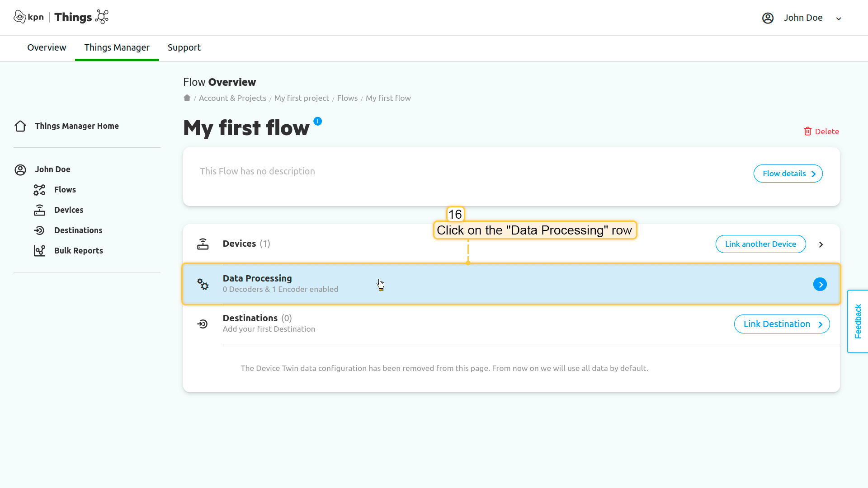The height and width of the screenshot is (488, 868).
Task: Open Data Processing with blue arrow button
Action: click(x=820, y=284)
